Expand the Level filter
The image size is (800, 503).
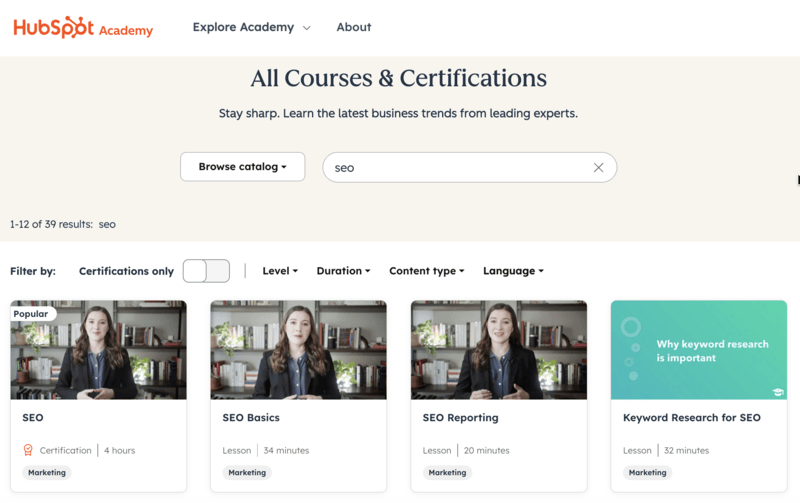pos(280,271)
